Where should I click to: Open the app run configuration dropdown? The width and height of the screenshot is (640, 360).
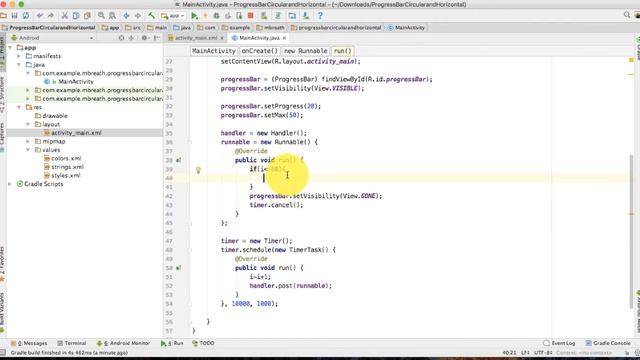click(x=173, y=16)
